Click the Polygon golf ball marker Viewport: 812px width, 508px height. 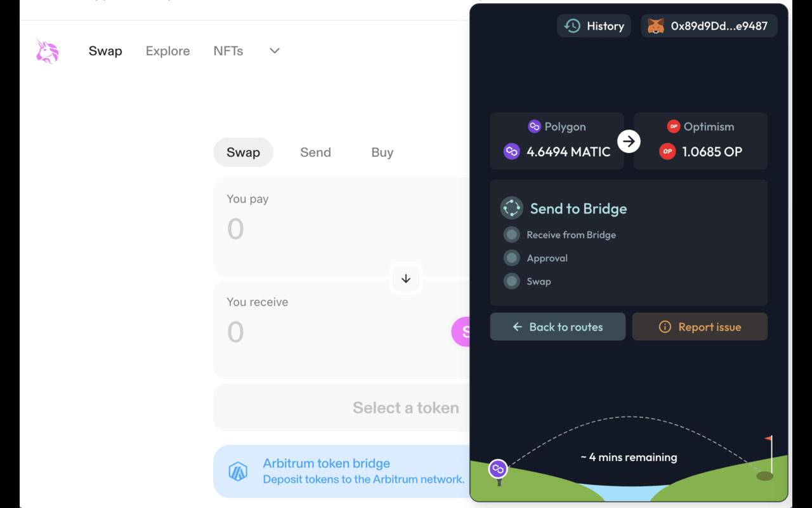coord(498,469)
